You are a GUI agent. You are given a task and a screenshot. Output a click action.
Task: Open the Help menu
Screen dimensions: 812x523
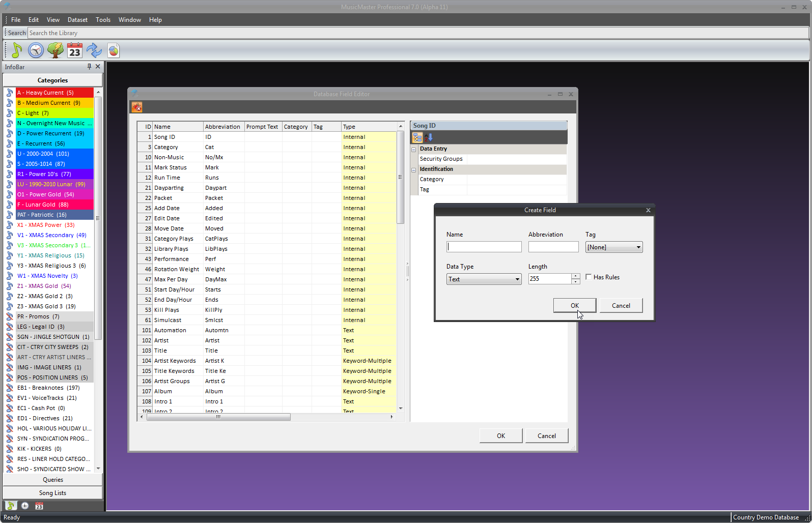point(155,20)
